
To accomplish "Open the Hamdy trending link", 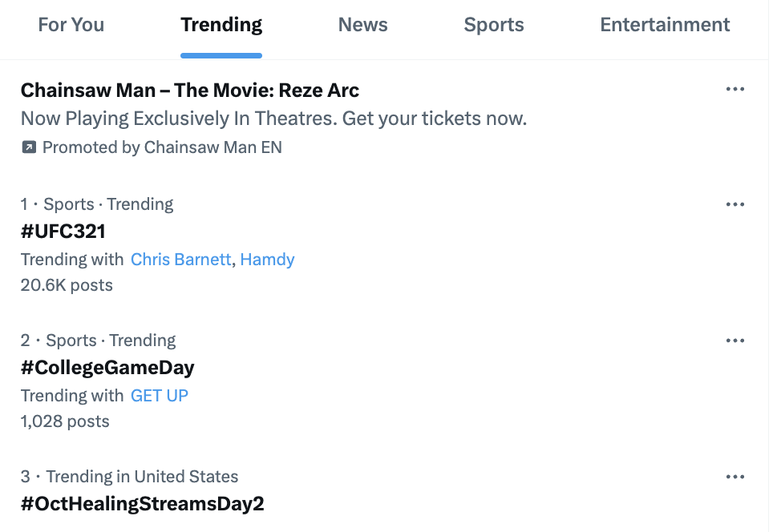I will [268, 260].
